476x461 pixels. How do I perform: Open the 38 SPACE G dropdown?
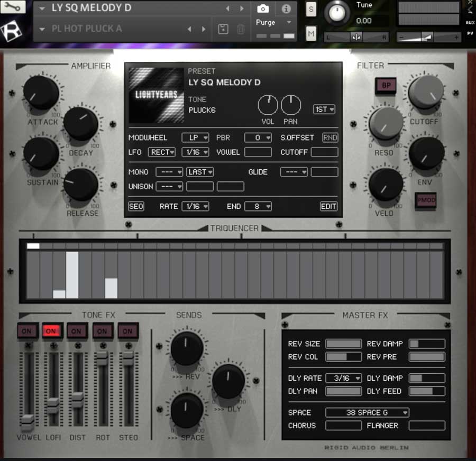[368, 413]
